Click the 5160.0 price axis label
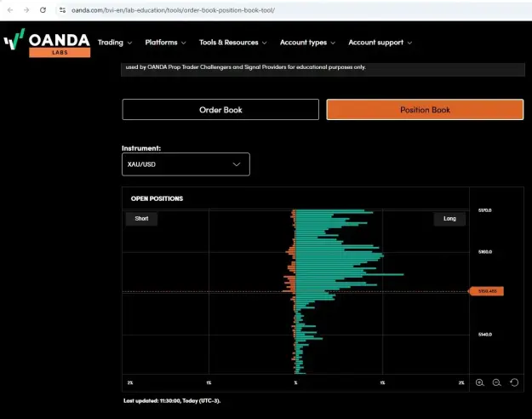Image resolution: width=532 pixels, height=419 pixels. click(x=485, y=252)
